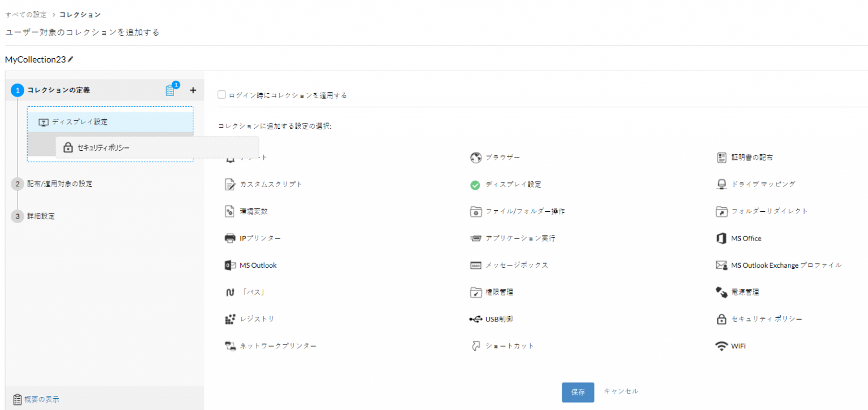Enable ログイン時にコレクションを適用する checkbox

pyautogui.click(x=222, y=95)
